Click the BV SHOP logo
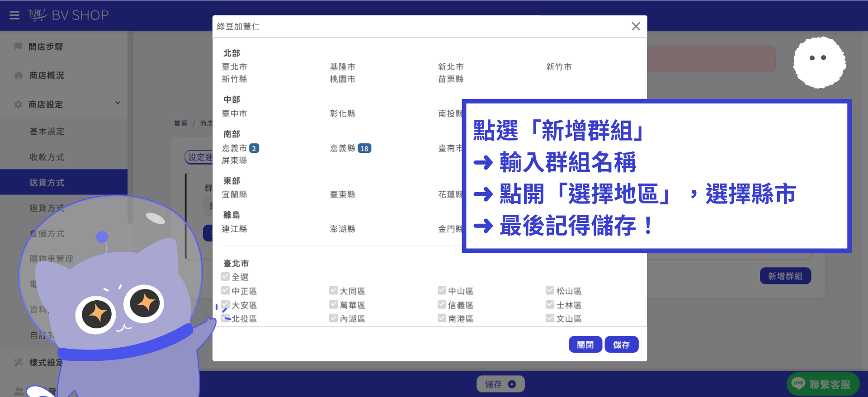Image resolution: width=868 pixels, height=397 pixels. click(68, 15)
